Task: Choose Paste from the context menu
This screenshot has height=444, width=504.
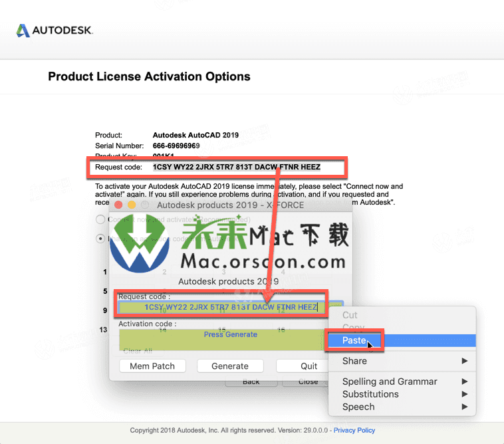Action: (x=354, y=340)
